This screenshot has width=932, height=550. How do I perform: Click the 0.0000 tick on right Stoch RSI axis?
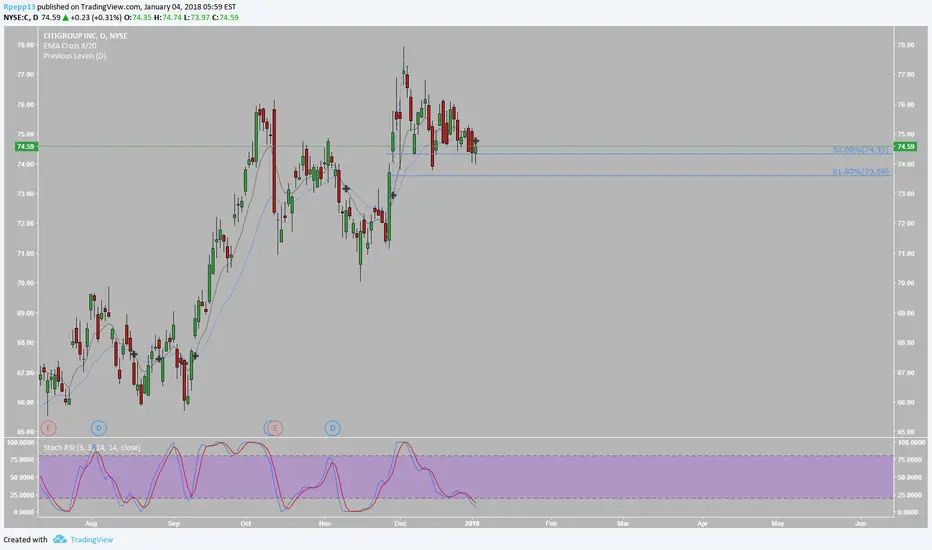tap(910, 512)
